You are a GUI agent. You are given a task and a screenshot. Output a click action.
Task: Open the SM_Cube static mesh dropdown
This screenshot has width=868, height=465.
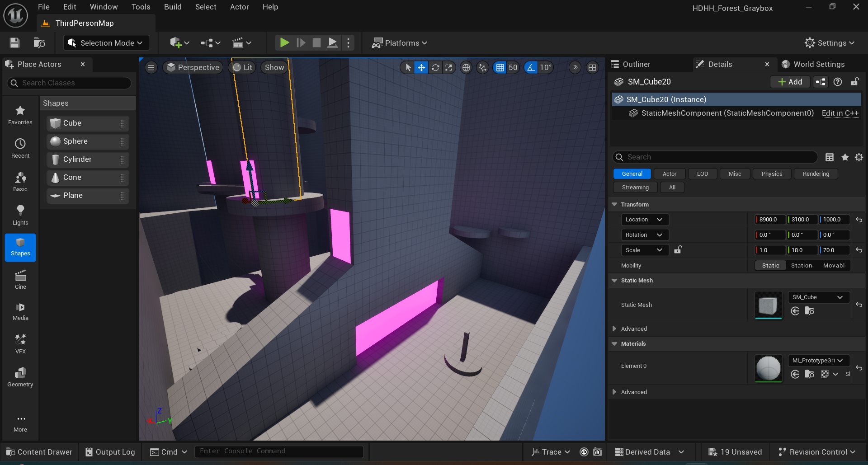[x=818, y=297]
